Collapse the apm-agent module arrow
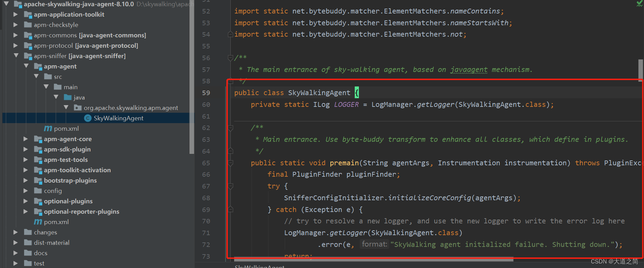The image size is (644, 268). click(26, 66)
